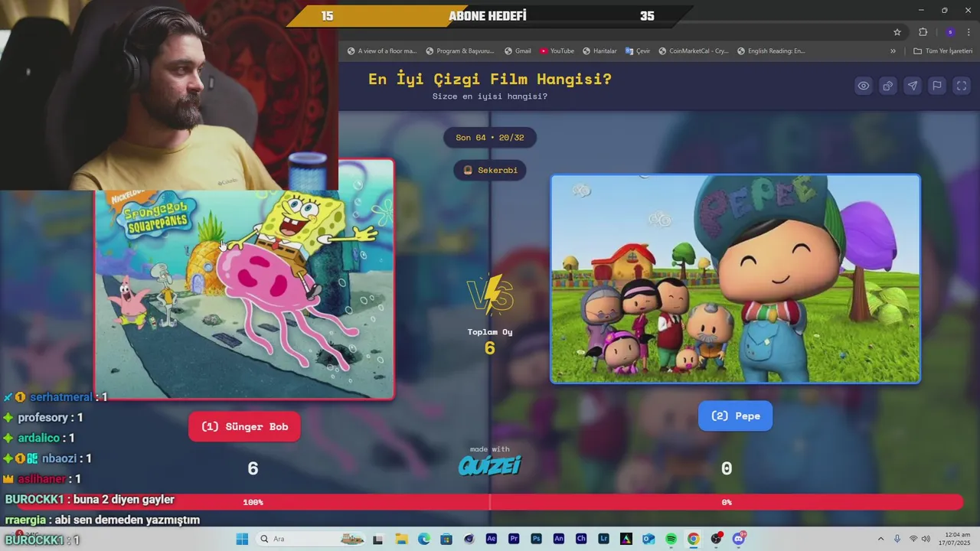Open Microsoft Store from the taskbar
The width and height of the screenshot is (980, 551).
click(446, 539)
